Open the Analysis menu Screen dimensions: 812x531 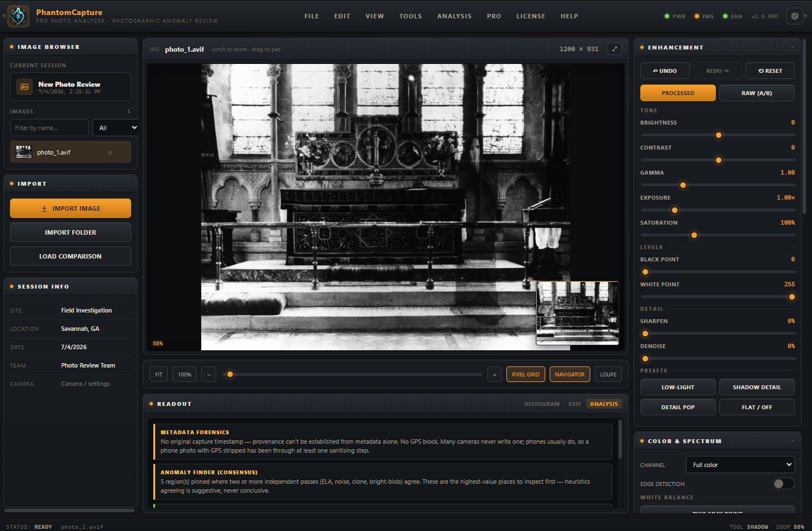454,16
